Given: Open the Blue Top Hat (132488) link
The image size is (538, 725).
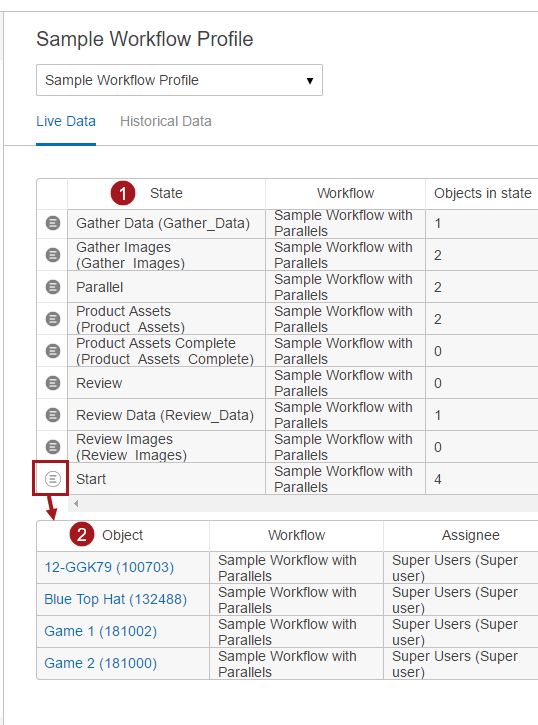Looking at the screenshot, I should click(116, 599).
